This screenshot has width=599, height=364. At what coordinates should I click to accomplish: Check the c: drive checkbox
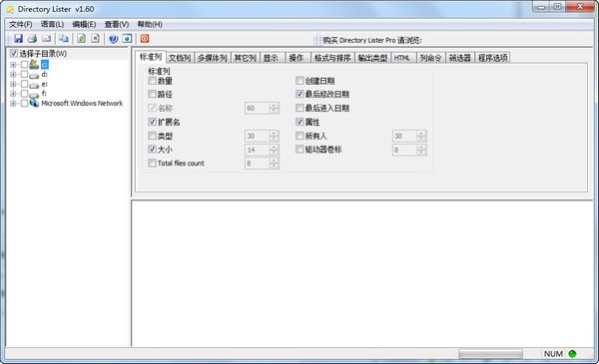click(x=24, y=65)
